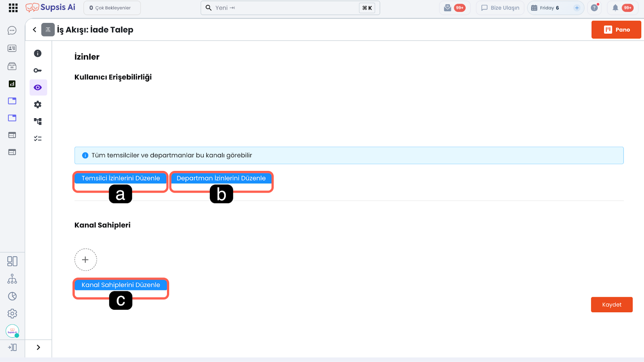The width and height of the screenshot is (644, 362).
Task: Toggle the main sidebar collapse icon
Action: pyautogui.click(x=12, y=348)
